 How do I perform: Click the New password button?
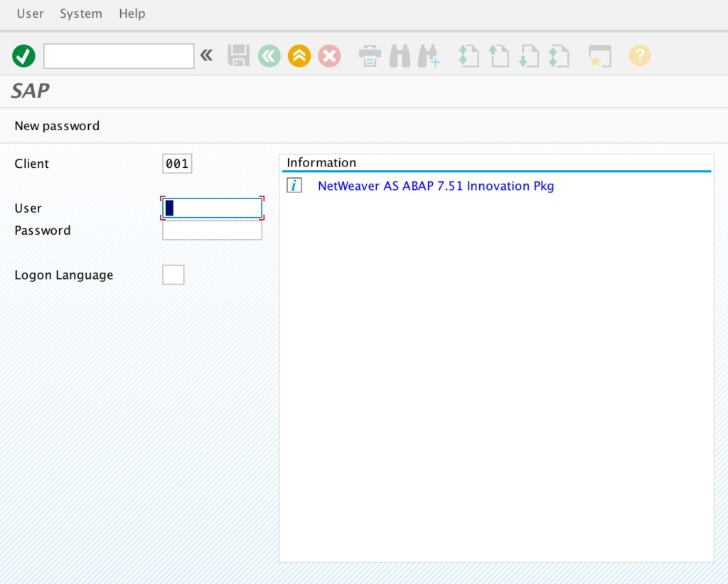point(57,125)
